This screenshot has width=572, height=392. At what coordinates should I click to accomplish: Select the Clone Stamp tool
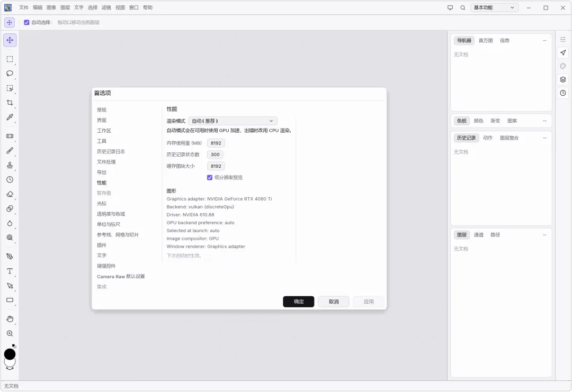point(10,165)
